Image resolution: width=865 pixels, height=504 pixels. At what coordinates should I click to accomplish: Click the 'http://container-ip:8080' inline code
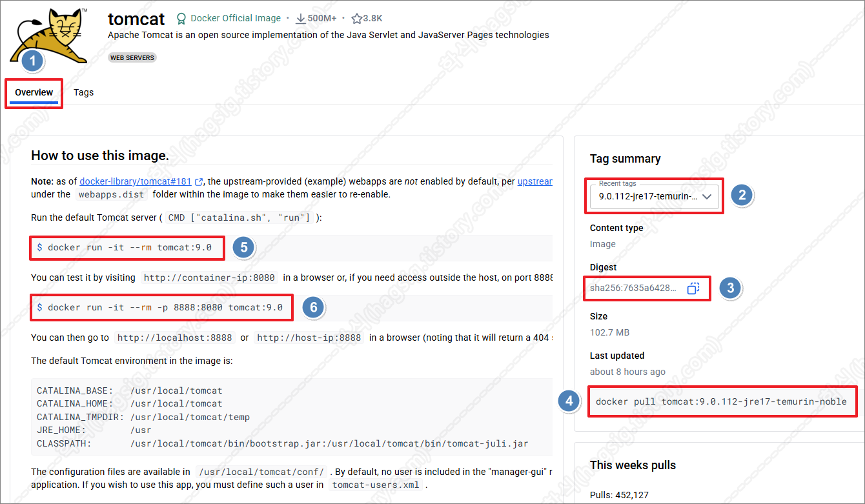[209, 278]
